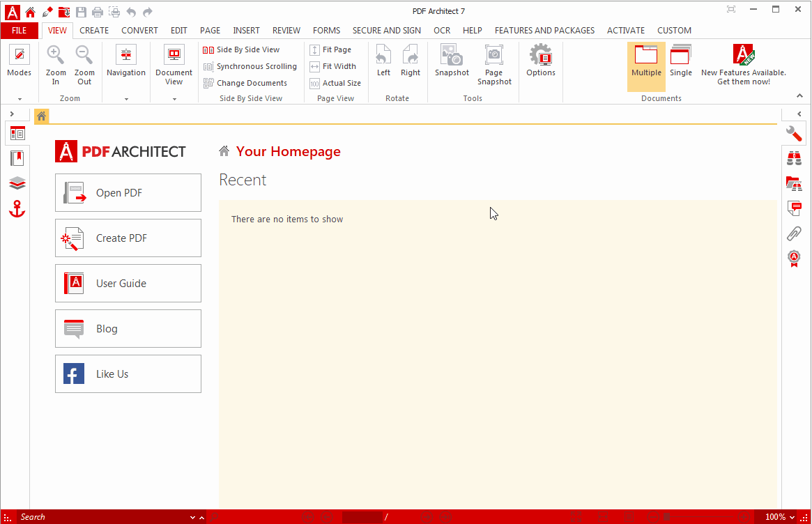Click New Features Available icon

click(x=744, y=55)
